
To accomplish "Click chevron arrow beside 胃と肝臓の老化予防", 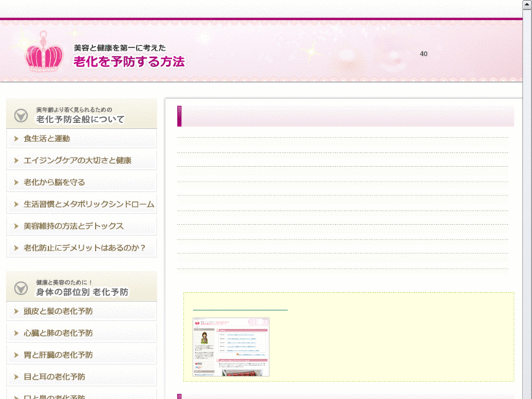I will pos(16,355).
